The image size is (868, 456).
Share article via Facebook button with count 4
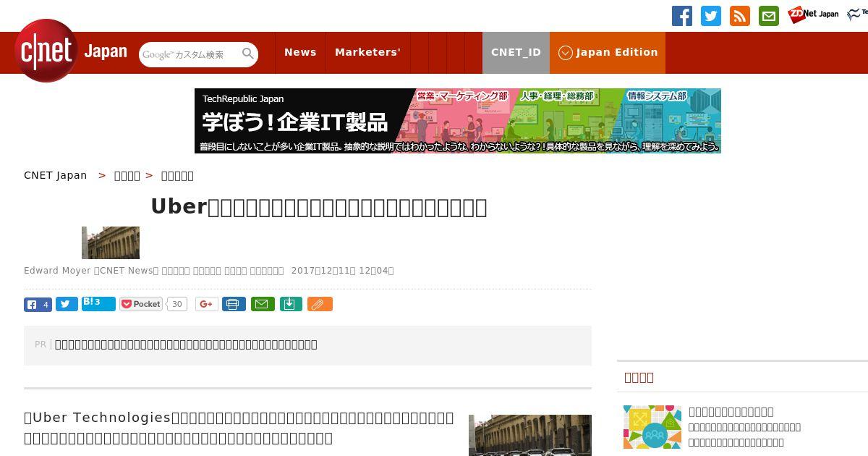tap(38, 305)
